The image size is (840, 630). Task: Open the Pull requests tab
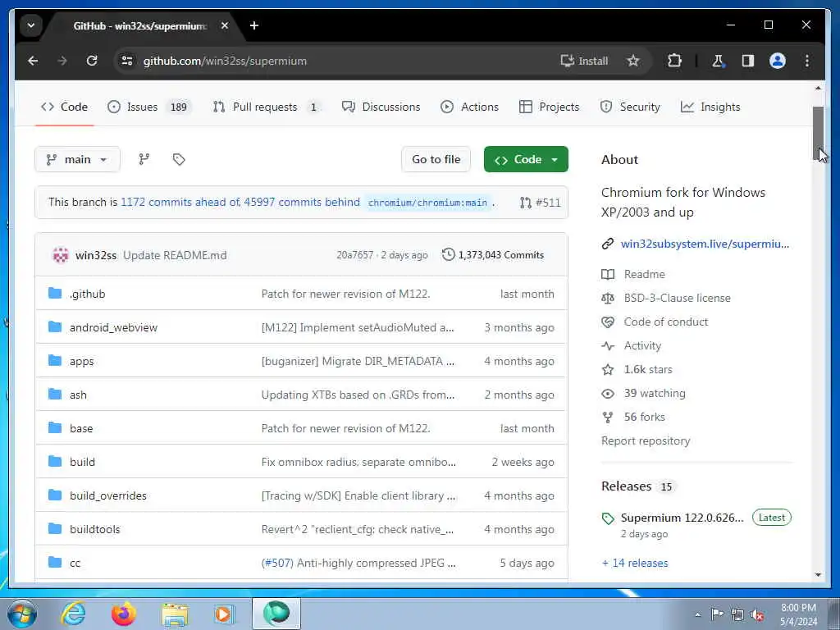[x=266, y=107]
